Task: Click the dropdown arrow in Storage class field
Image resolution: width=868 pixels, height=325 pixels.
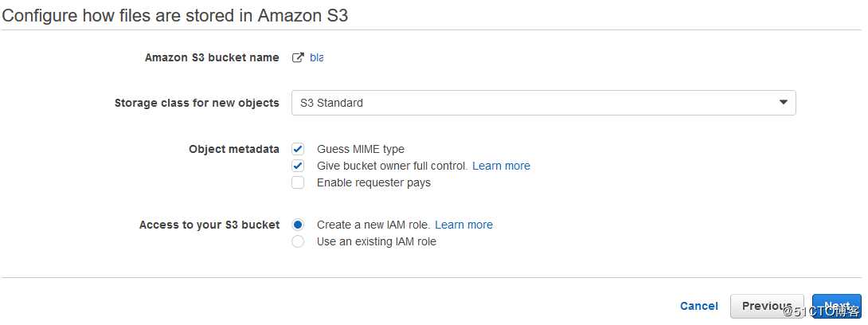Action: (783, 103)
